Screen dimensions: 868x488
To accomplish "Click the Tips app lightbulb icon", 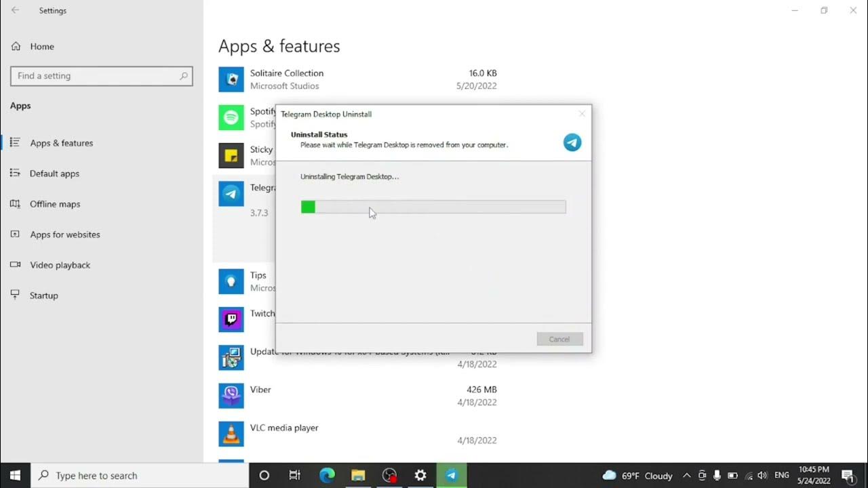I will tap(231, 281).
